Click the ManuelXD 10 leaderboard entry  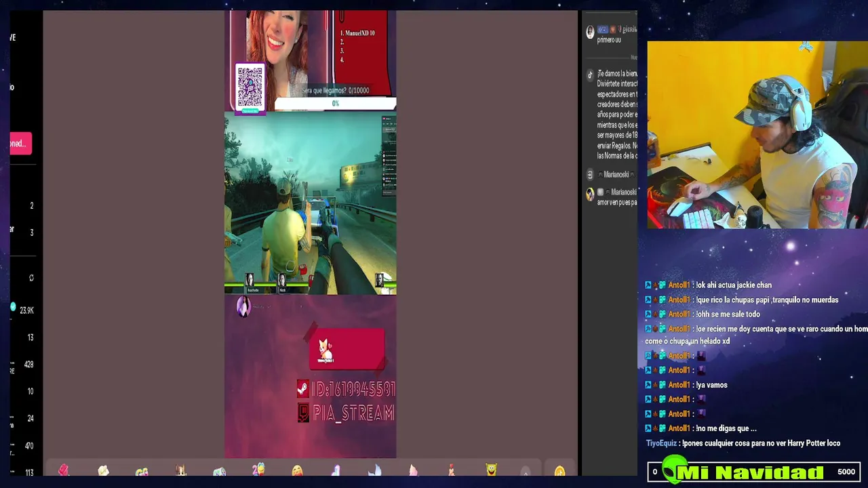(357, 33)
